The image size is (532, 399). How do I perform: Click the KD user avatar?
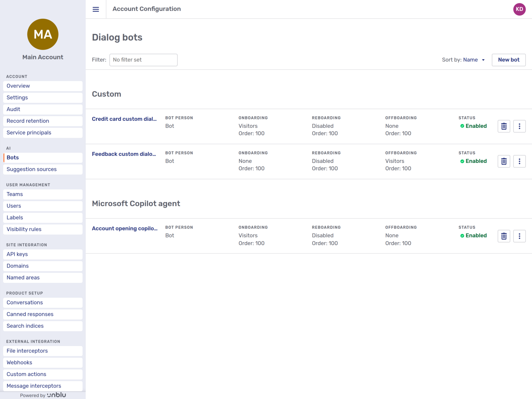pyautogui.click(x=519, y=9)
